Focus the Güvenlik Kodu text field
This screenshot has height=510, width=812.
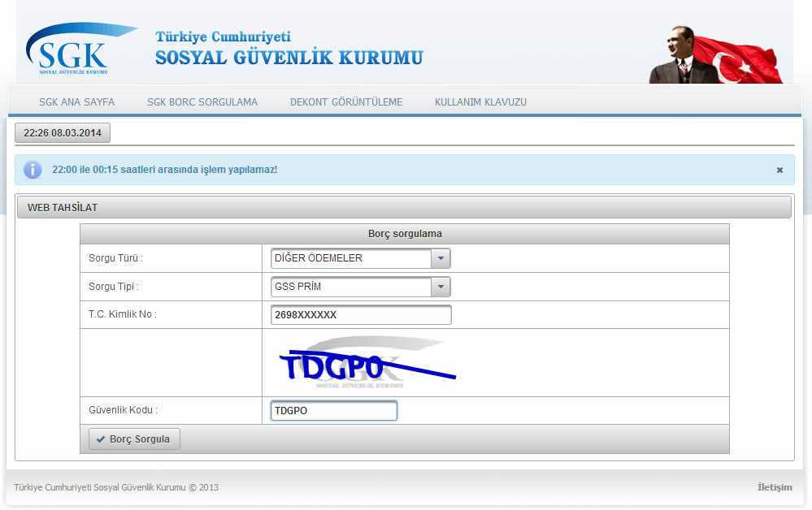(x=333, y=411)
